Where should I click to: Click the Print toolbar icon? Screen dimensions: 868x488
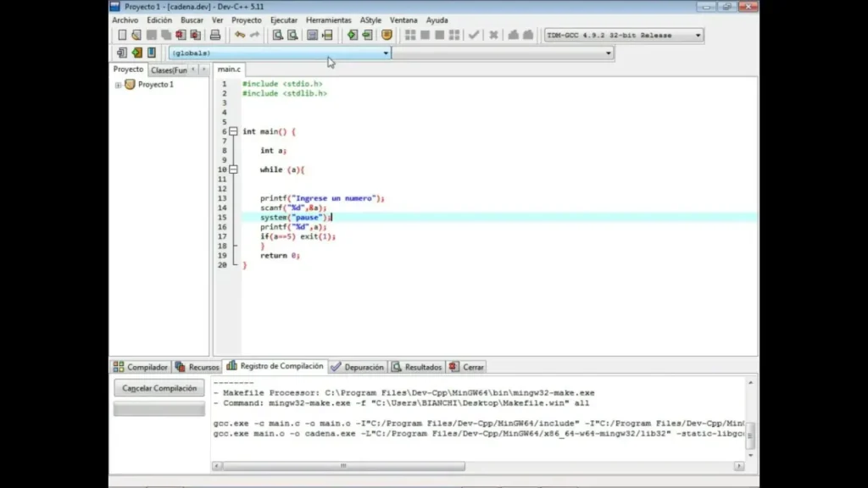(x=215, y=35)
